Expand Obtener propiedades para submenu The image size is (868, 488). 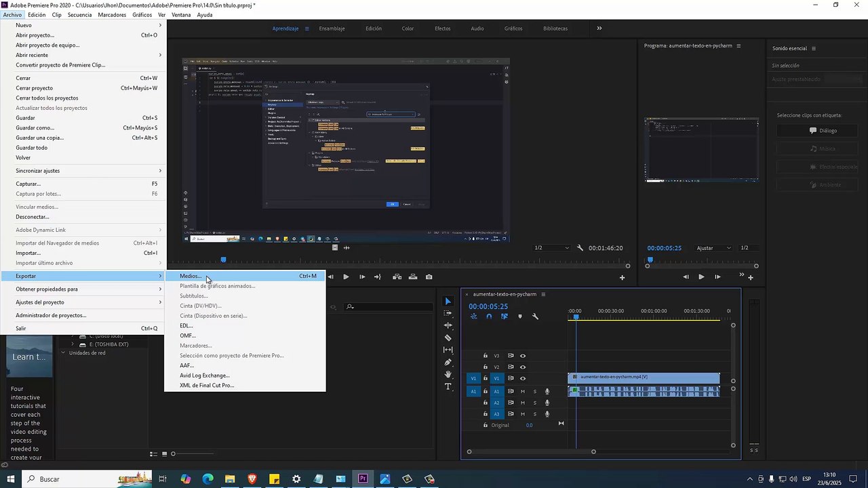[x=83, y=289]
